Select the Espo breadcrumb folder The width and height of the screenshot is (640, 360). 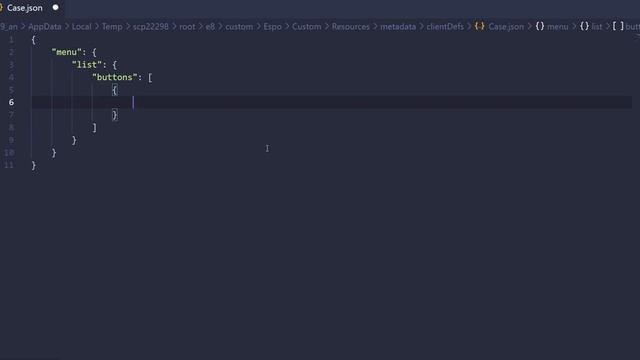(272, 27)
